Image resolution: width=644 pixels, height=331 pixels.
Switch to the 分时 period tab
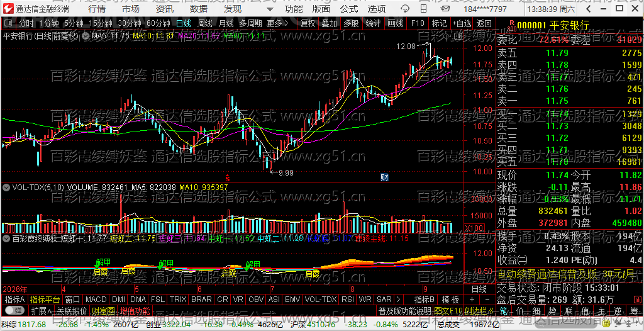26,23
